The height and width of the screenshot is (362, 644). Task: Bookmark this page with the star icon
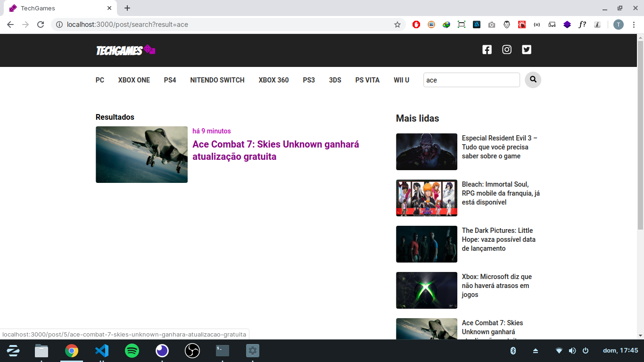[x=397, y=25]
